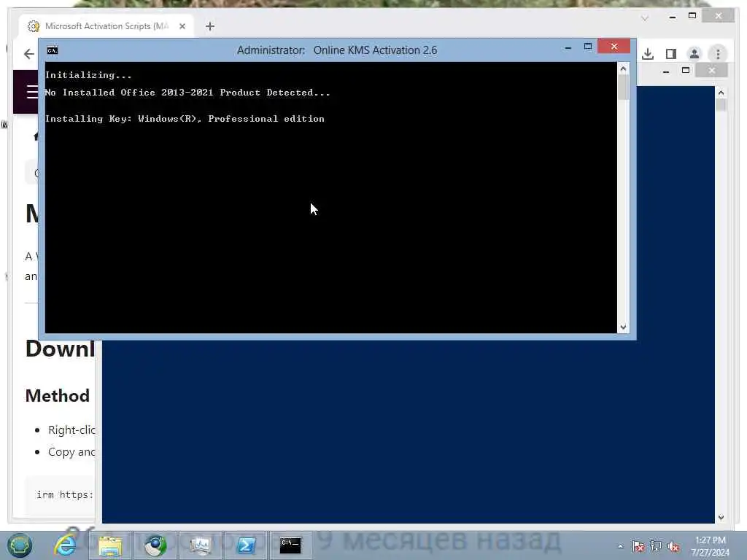
Task: Click the cmd icon in KMS Activation title bar
Action: (53, 50)
